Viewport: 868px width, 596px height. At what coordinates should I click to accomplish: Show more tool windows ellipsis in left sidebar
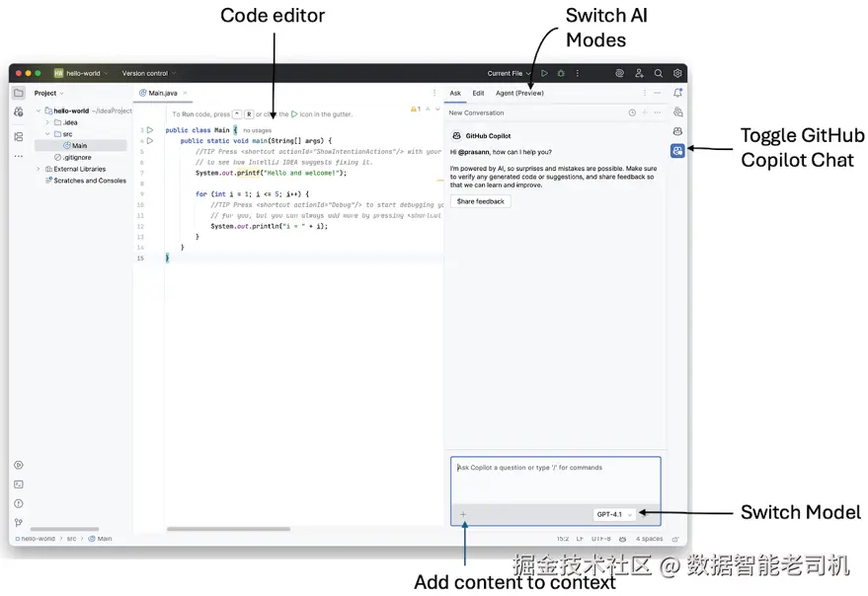pyautogui.click(x=19, y=157)
